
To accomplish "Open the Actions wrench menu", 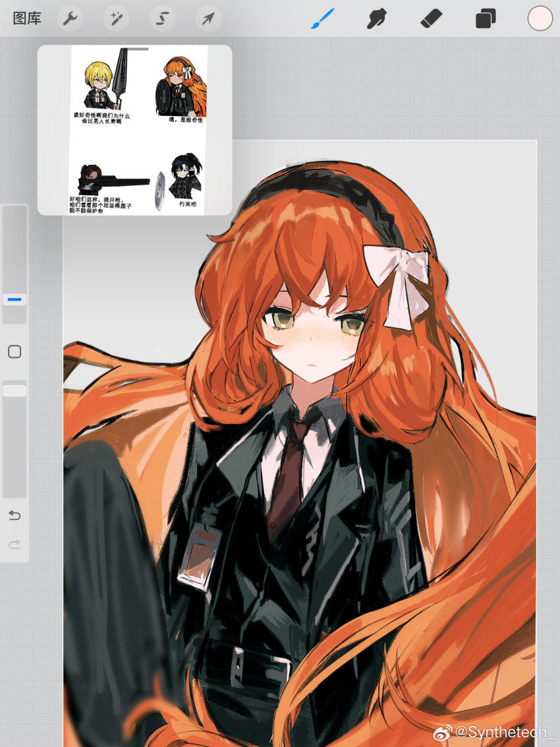I will point(69,18).
